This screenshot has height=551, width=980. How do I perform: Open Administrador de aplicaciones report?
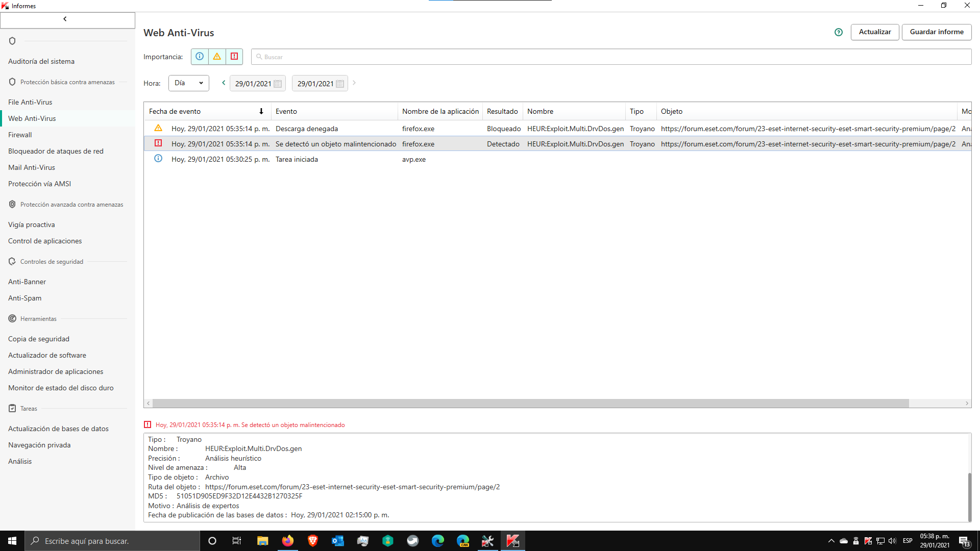(56, 371)
